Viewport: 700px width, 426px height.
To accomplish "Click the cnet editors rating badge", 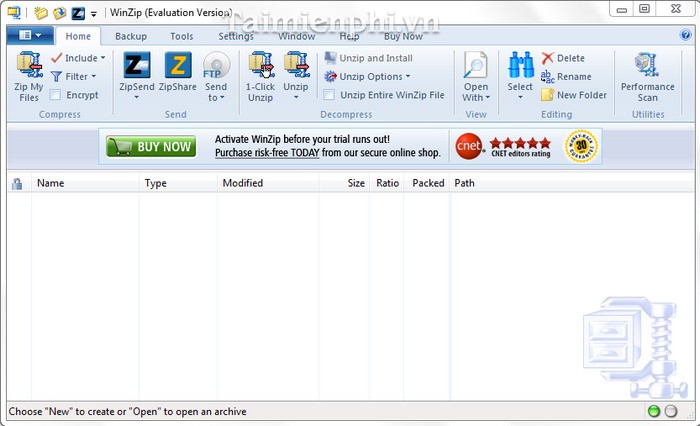I will coord(503,146).
